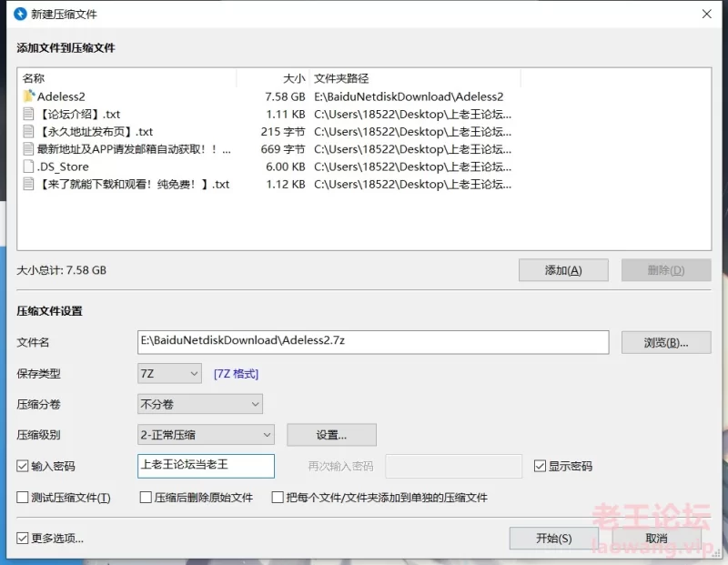
Task: Open the [7Z 格式] link
Action: [236, 373]
